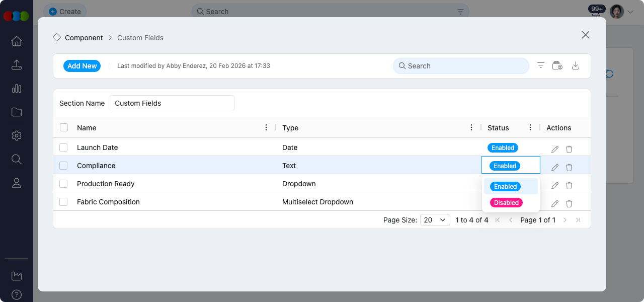Viewport: 644px width, 302px height.
Task: Choose Disabled from the status list
Action: pyautogui.click(x=506, y=203)
